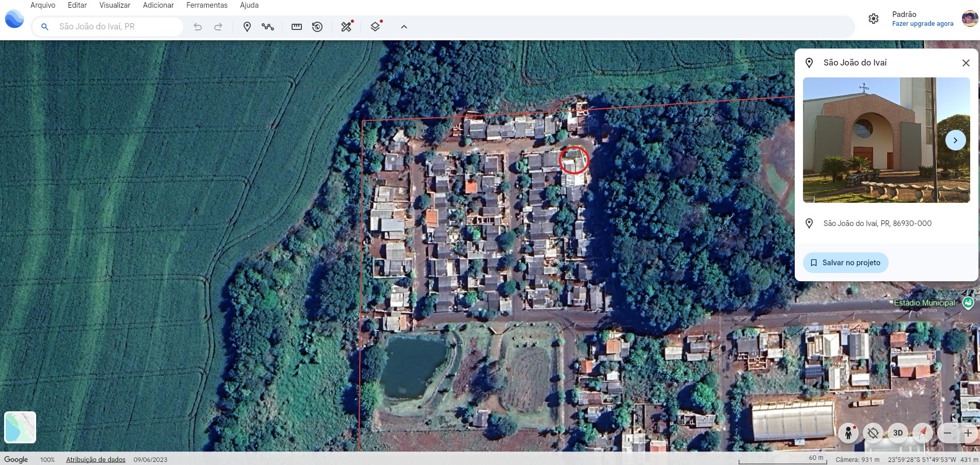Click the add placemark pin icon

point(247,27)
